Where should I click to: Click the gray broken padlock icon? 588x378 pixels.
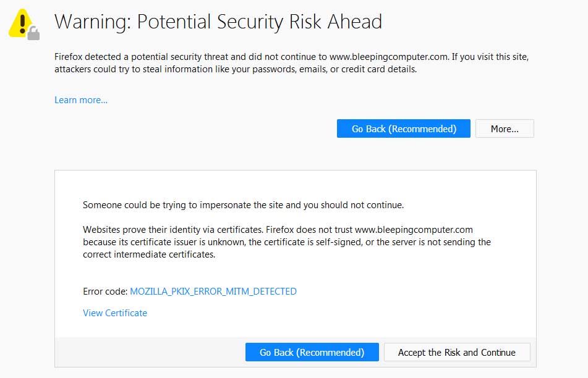(x=33, y=33)
